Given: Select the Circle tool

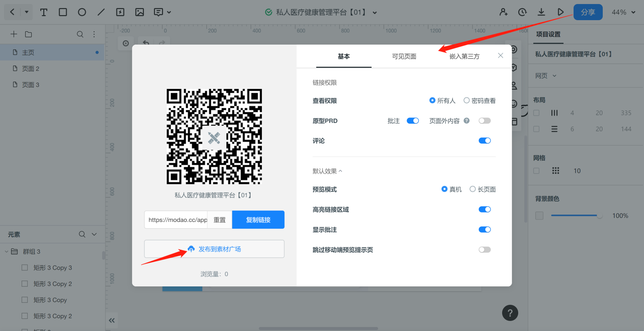Looking at the screenshot, I should [82, 12].
